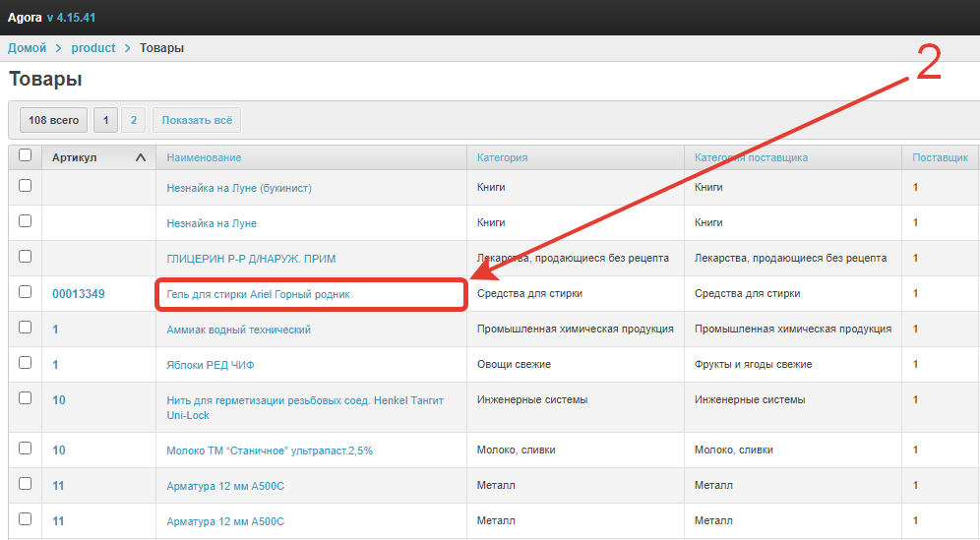Open ГЛИЦЕРИН Р-Р Д/НАРУЖ. ПРИМ product

(251, 259)
